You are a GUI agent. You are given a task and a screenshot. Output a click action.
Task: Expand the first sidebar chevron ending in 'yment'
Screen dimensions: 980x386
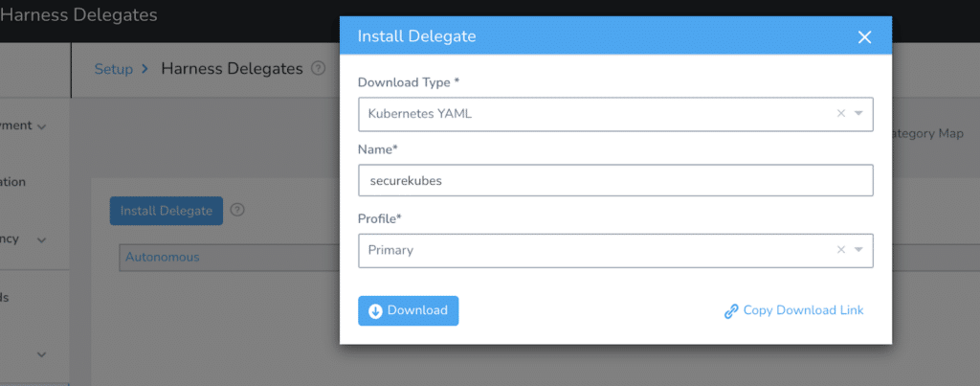tap(42, 127)
